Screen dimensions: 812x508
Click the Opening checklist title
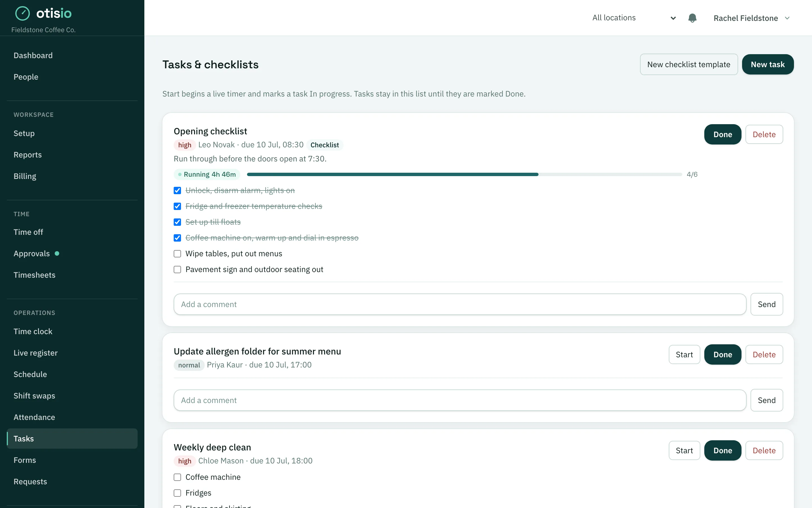[x=210, y=131]
